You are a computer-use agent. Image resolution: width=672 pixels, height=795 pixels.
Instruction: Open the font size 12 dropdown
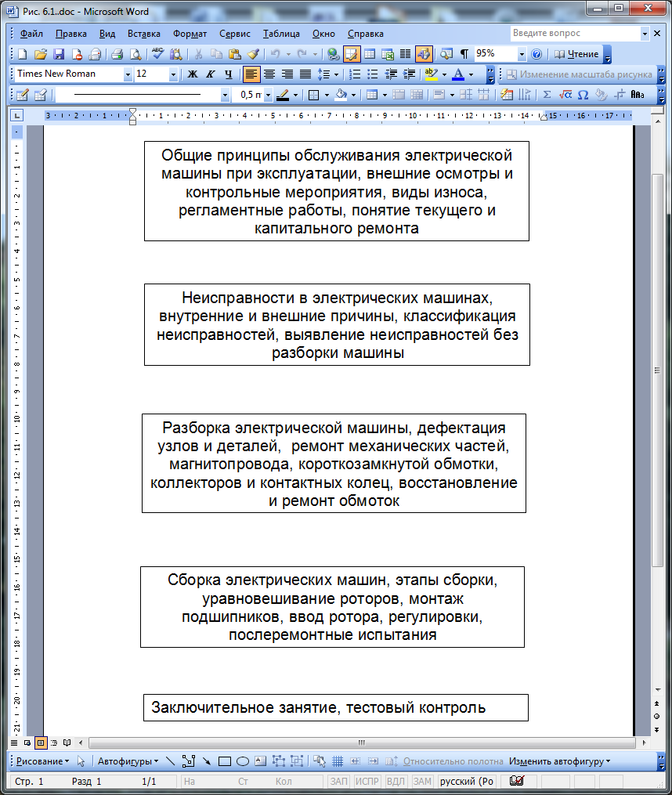click(173, 74)
